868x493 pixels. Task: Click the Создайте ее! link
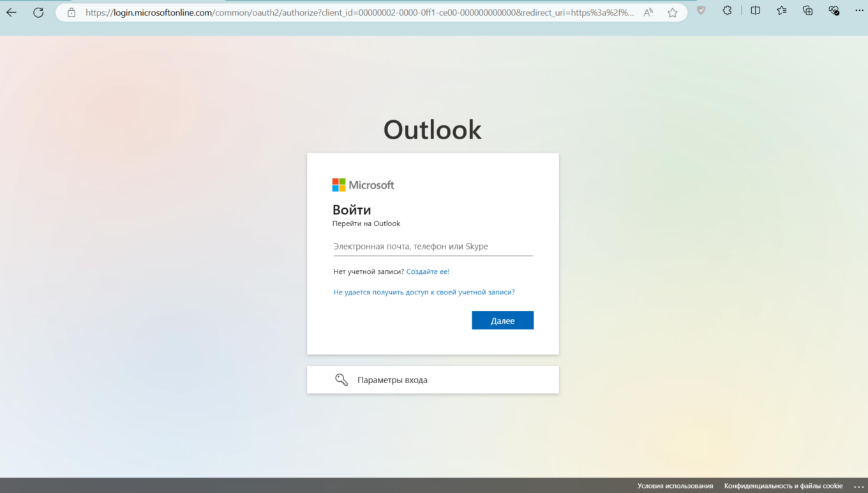[428, 271]
